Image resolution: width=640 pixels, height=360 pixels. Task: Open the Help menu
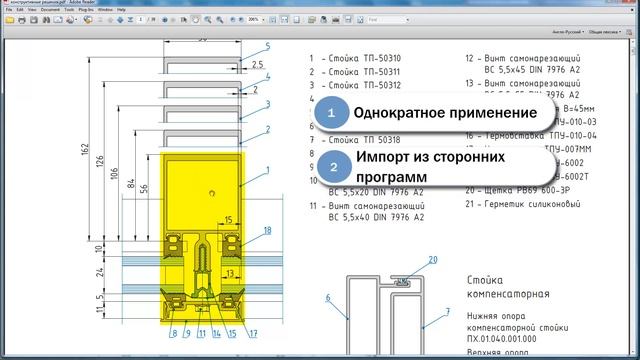(x=121, y=10)
